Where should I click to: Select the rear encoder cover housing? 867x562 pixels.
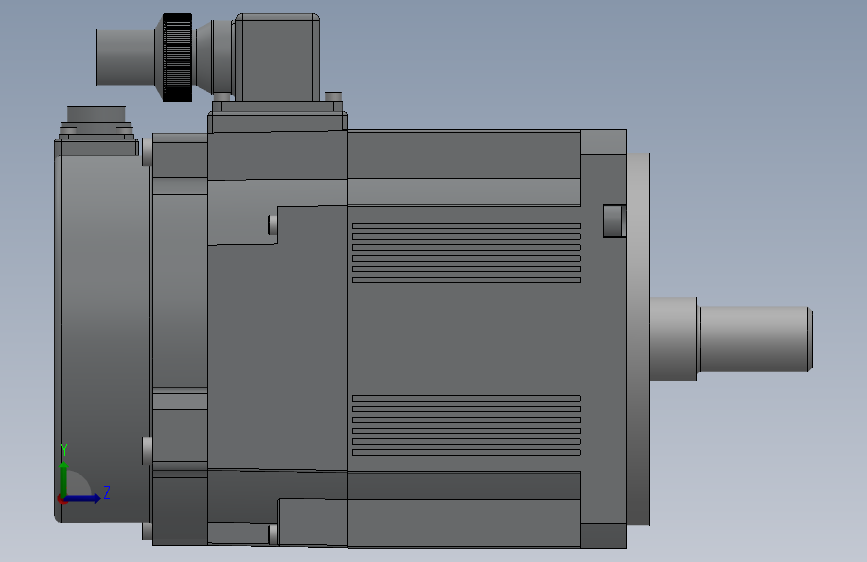click(x=102, y=331)
